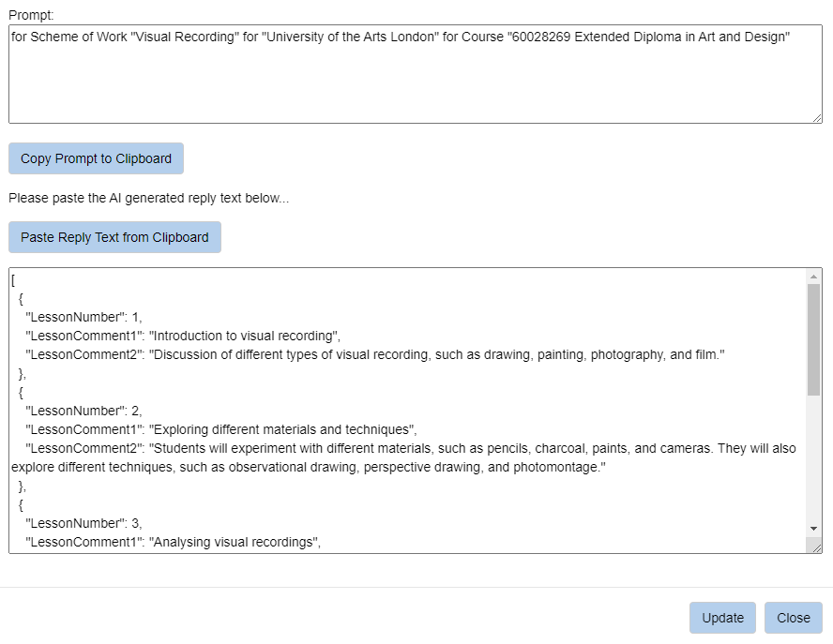
Task: Click the reply box resize handle
Action: pos(817,547)
